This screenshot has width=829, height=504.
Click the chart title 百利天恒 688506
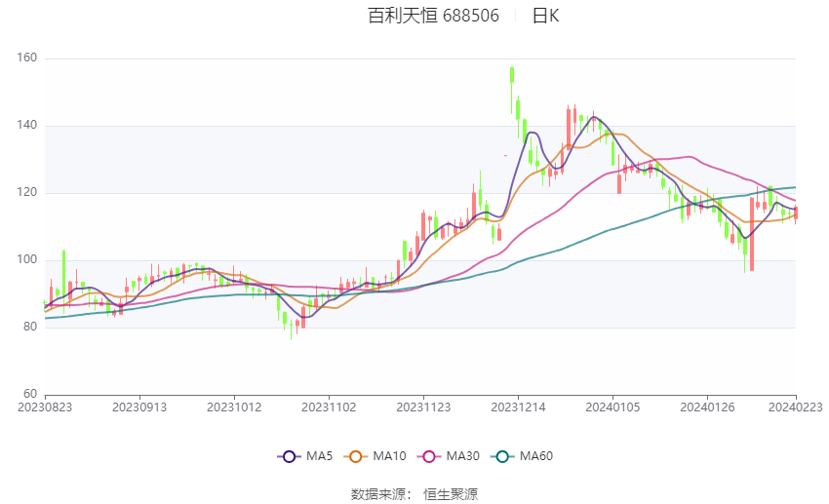[x=433, y=16]
